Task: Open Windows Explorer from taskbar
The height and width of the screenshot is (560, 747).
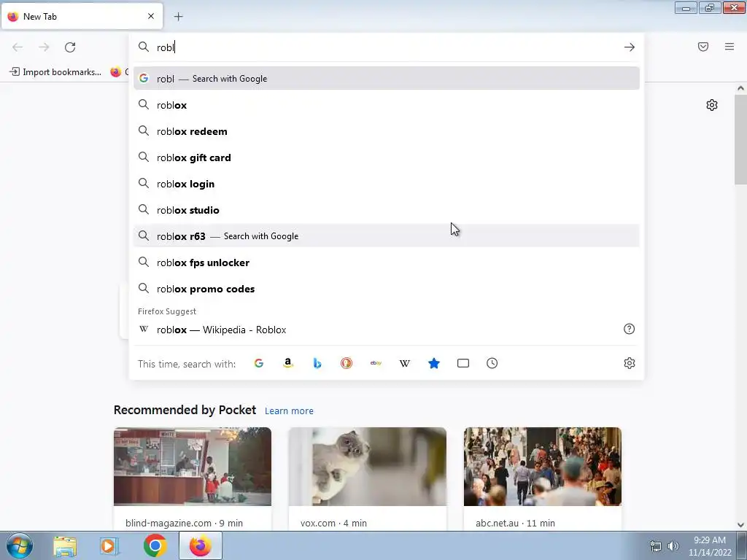Action: pos(65,545)
